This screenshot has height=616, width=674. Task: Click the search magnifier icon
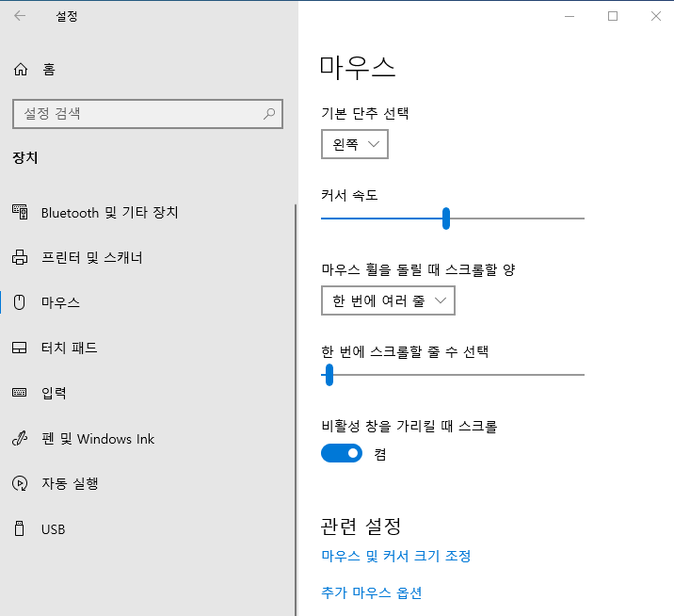[x=269, y=114]
